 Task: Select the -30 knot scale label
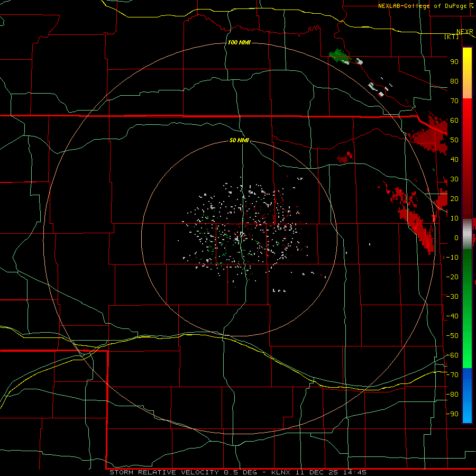click(452, 297)
